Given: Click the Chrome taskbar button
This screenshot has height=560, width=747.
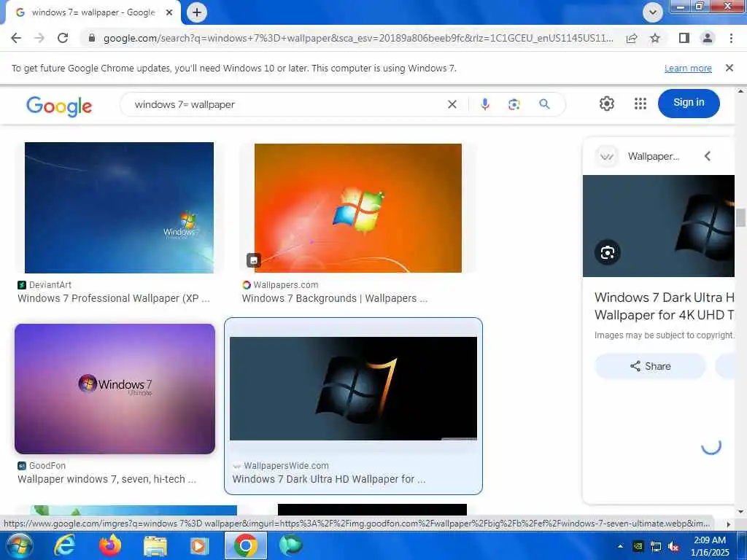Looking at the screenshot, I should pos(246,545).
